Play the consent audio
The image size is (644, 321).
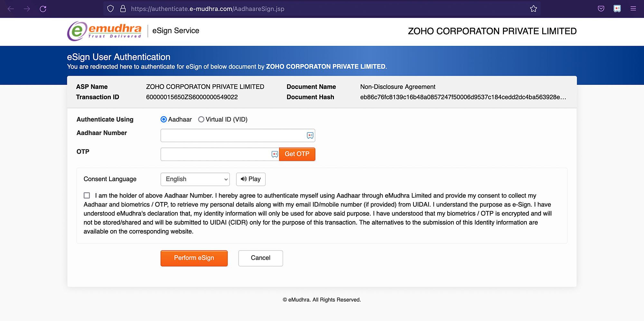(x=251, y=179)
